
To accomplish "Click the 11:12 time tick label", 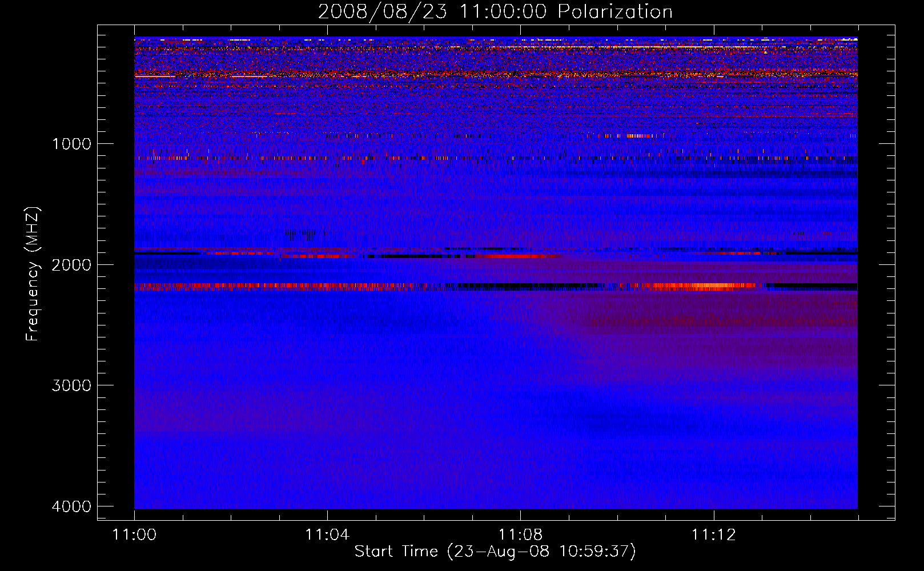I will [714, 535].
